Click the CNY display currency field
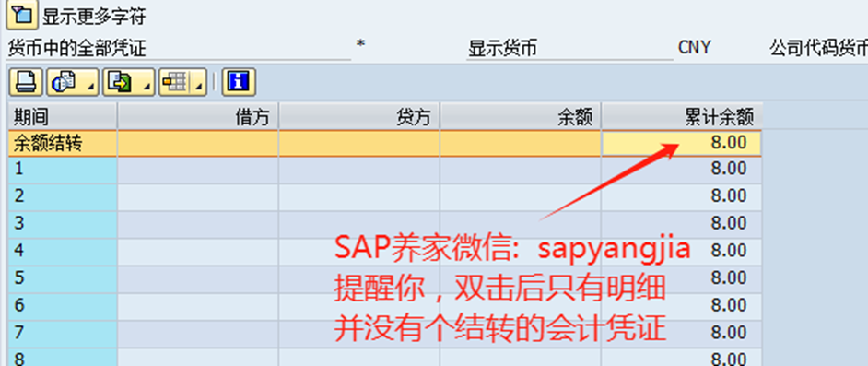Image resolution: width=868 pixels, height=366 pixels. [x=694, y=48]
